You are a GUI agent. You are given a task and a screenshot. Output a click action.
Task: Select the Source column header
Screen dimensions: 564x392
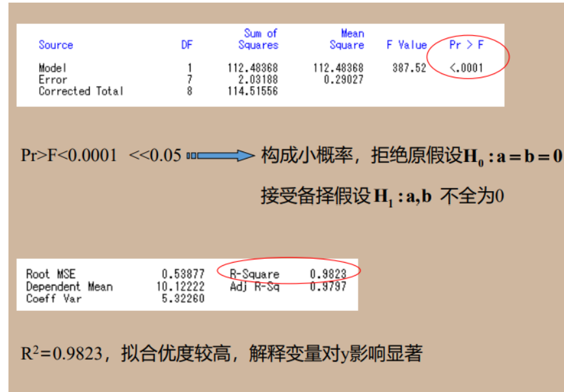[55, 45]
